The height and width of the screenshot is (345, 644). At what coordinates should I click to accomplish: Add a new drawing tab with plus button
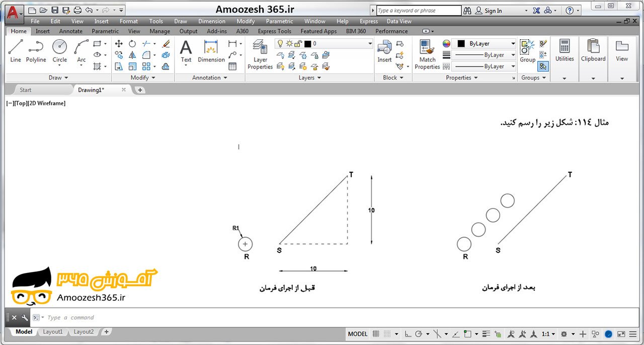140,90
